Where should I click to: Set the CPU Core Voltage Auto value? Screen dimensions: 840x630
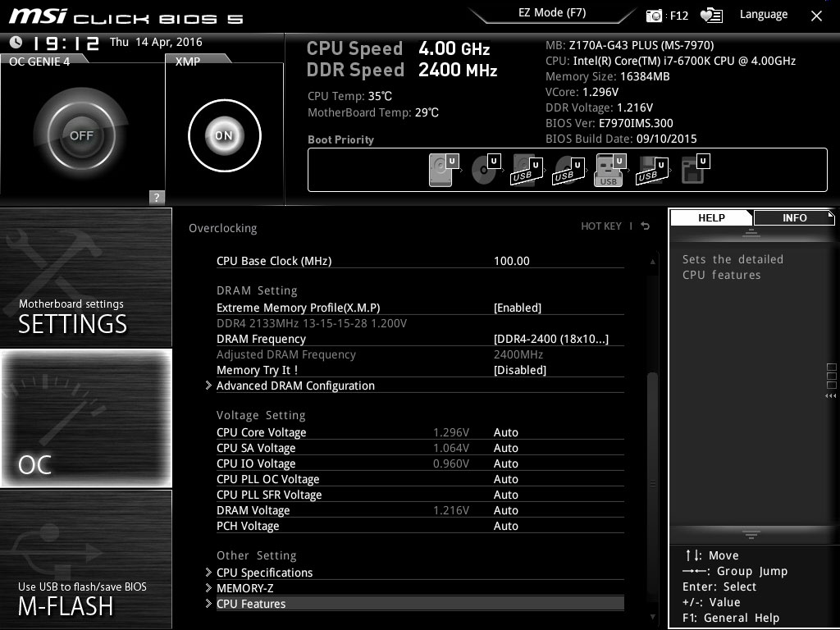[x=505, y=432]
